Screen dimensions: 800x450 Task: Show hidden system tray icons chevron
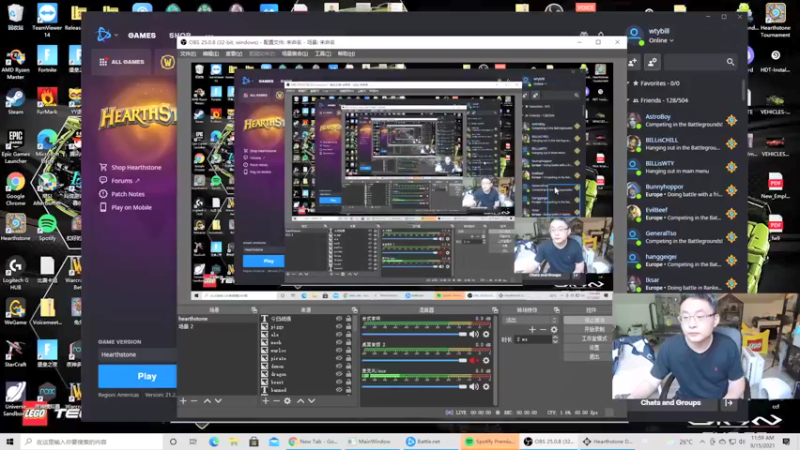(x=702, y=441)
